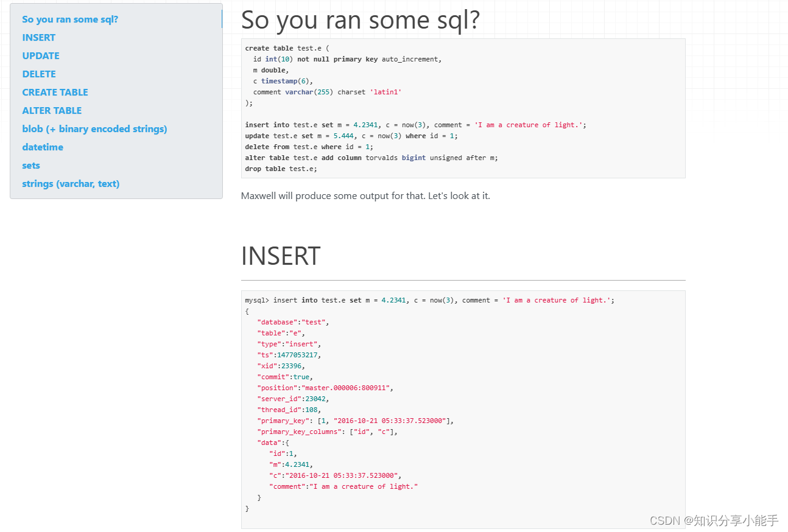Click "type":"insert" JSON line
The height and width of the screenshot is (532, 788).
289,344
